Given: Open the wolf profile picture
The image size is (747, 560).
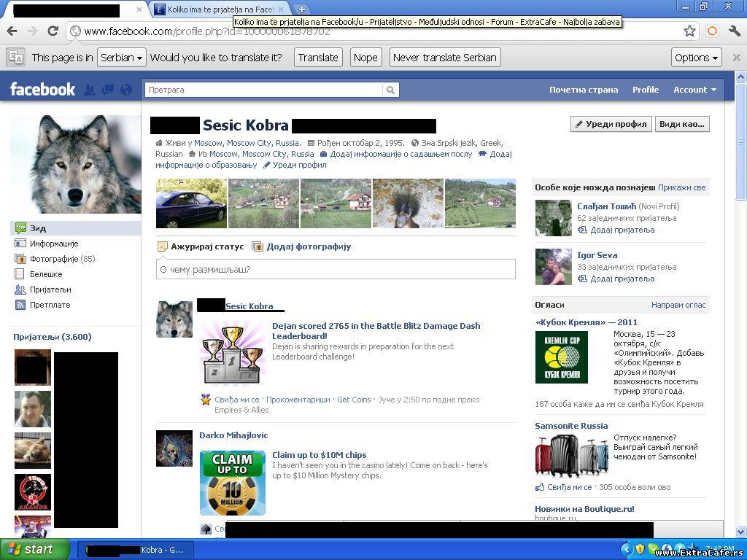Looking at the screenshot, I should (76, 164).
